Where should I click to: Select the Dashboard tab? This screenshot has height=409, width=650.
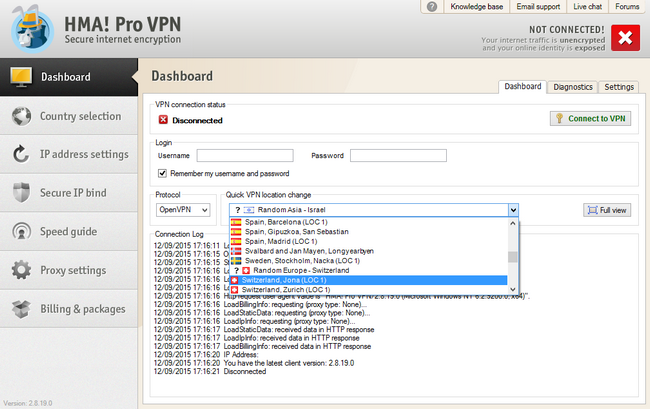tap(523, 86)
